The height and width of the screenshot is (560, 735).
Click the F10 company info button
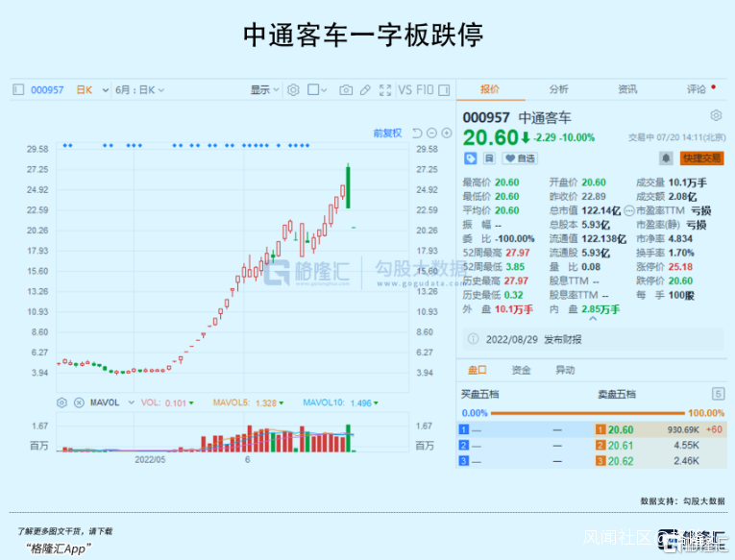point(425,89)
